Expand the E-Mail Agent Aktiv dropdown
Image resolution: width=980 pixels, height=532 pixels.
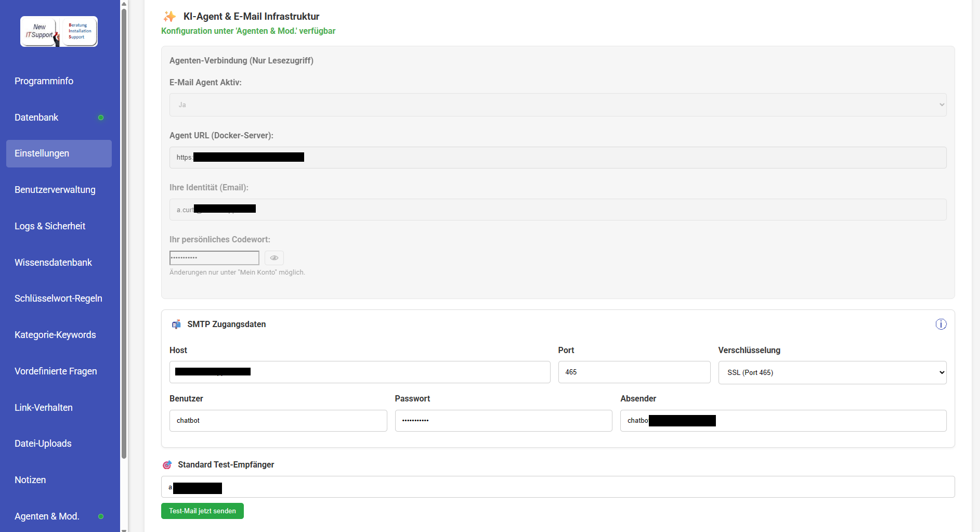557,105
